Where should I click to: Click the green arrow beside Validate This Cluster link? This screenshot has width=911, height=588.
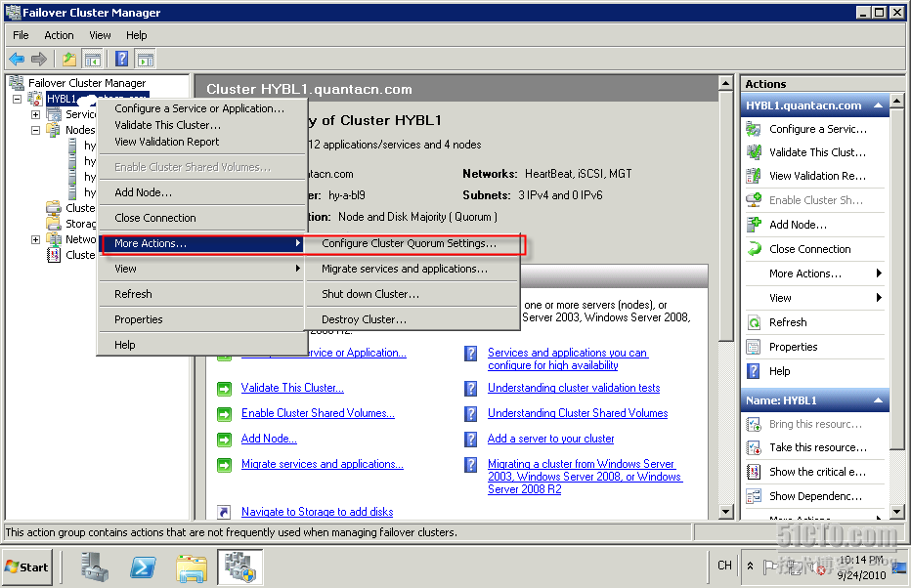pyautogui.click(x=224, y=389)
